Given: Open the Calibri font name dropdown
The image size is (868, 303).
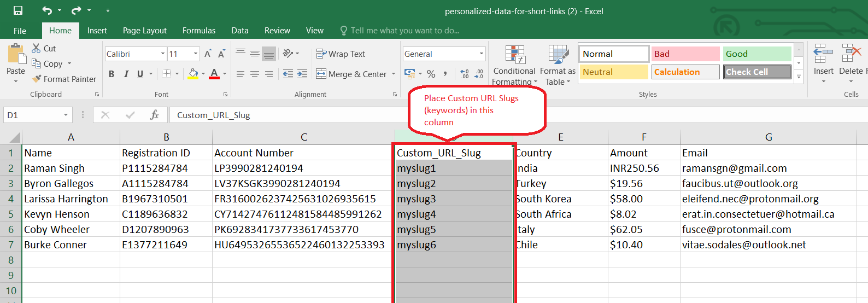Looking at the screenshot, I should pyautogui.click(x=162, y=54).
